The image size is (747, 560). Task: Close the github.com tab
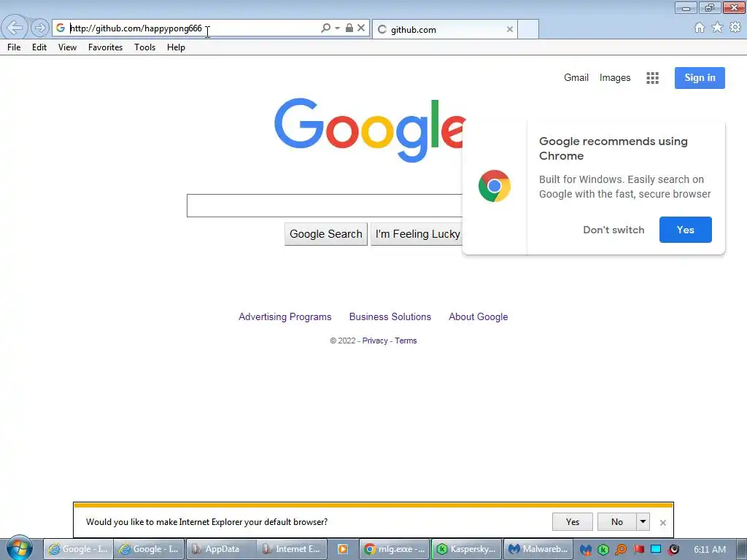pyautogui.click(x=510, y=29)
